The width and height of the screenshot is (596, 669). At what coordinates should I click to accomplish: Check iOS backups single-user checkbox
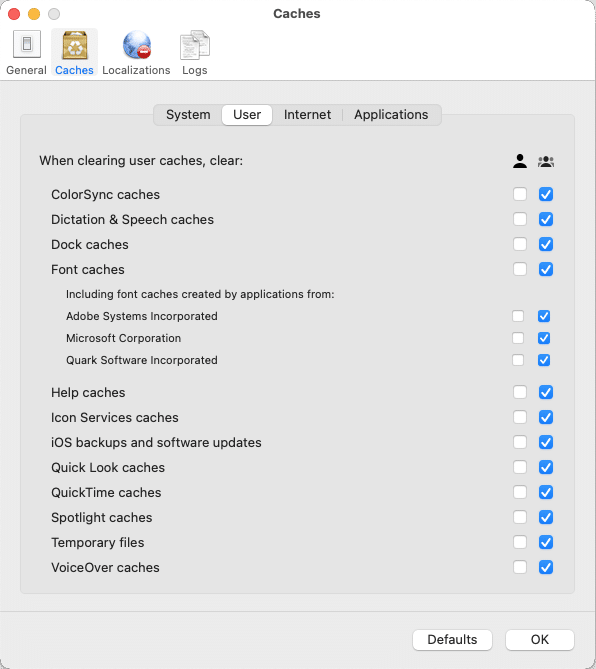pyautogui.click(x=520, y=442)
